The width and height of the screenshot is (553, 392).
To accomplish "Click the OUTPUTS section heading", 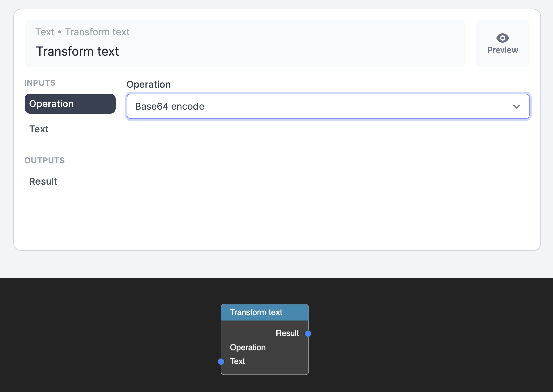I will point(45,161).
